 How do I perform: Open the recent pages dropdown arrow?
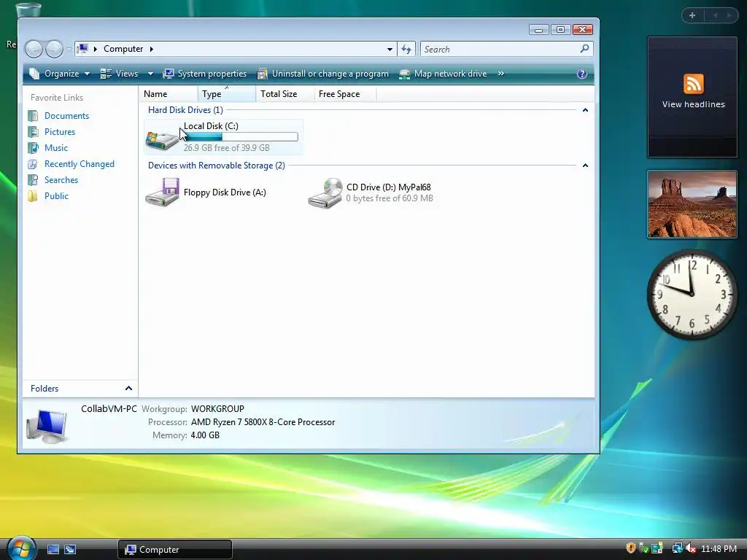(69, 49)
